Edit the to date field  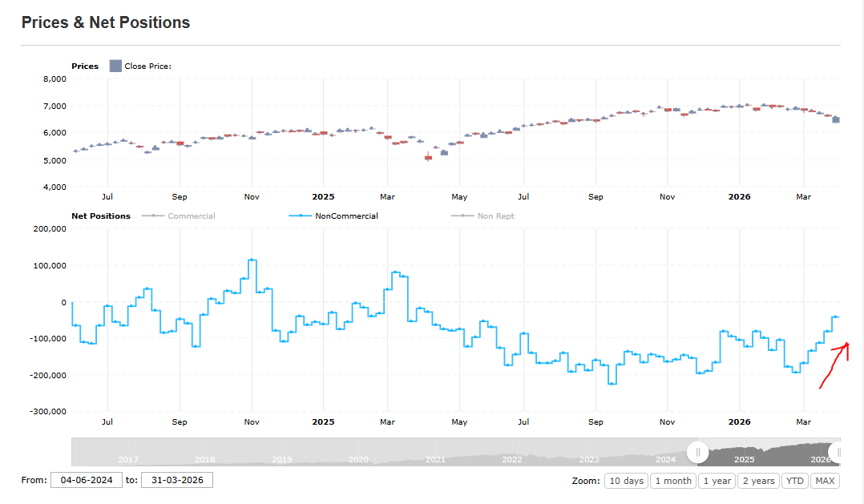click(x=177, y=480)
